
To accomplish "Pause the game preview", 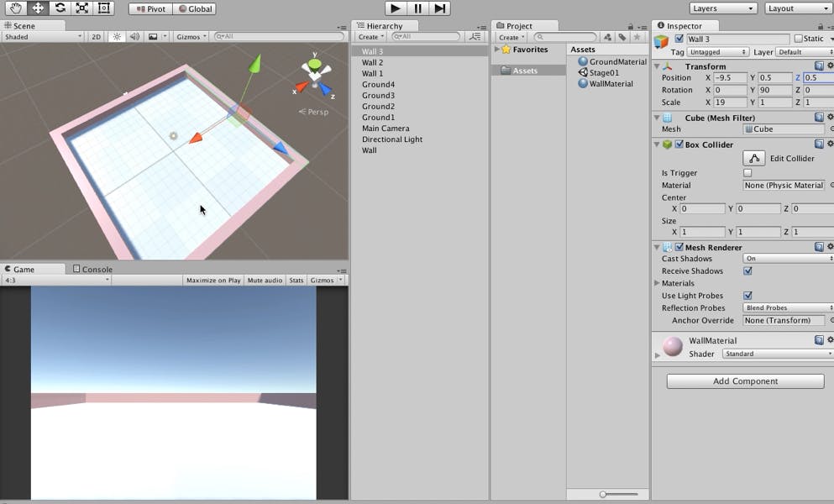I will [418, 8].
